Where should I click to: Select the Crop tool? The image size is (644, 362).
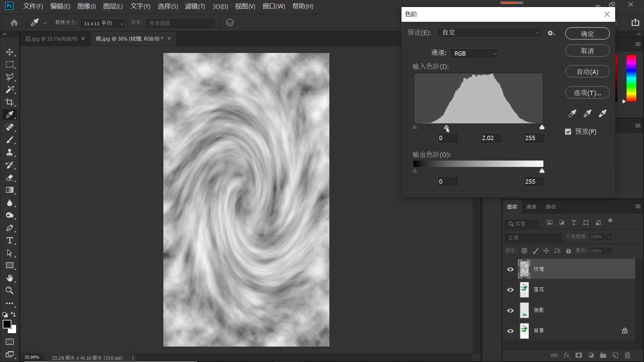coord(10,102)
